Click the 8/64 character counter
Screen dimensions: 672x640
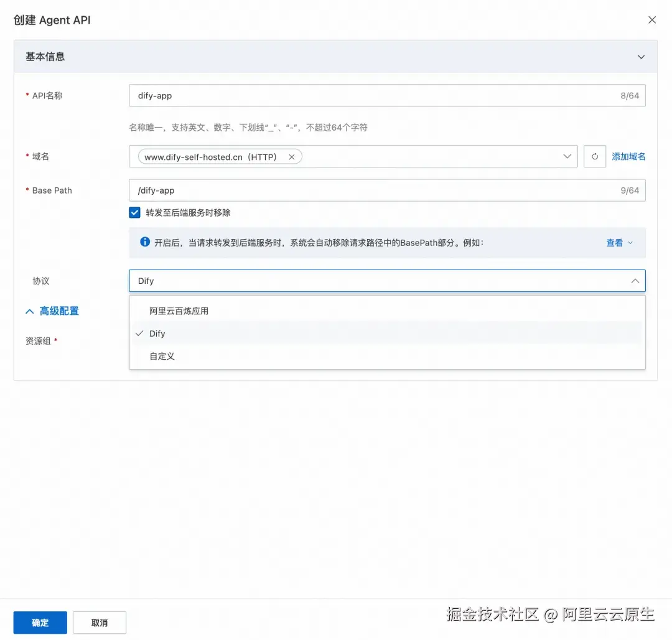pyautogui.click(x=630, y=96)
